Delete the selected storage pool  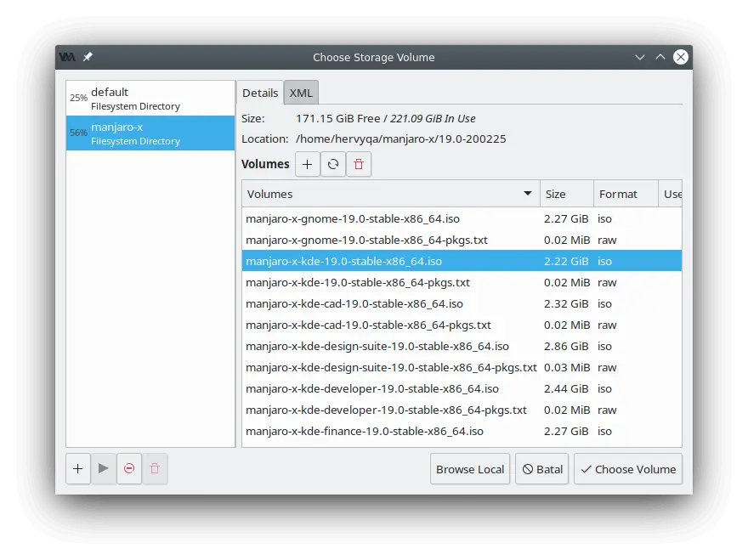pos(155,469)
